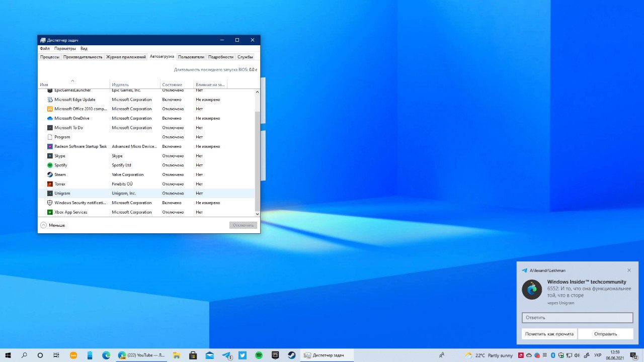Switch to the Пользователи tab
644x362 pixels.
[191, 57]
